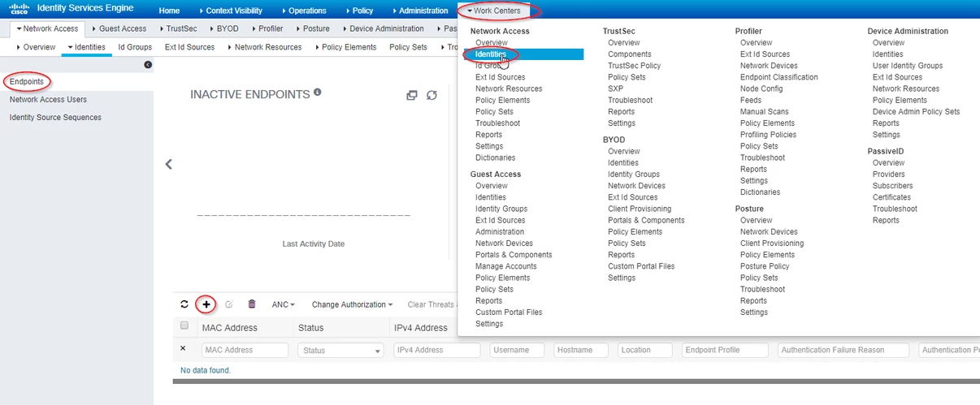Click the MAC Address filter field
The width and height of the screenshot is (980, 405).
point(245,351)
